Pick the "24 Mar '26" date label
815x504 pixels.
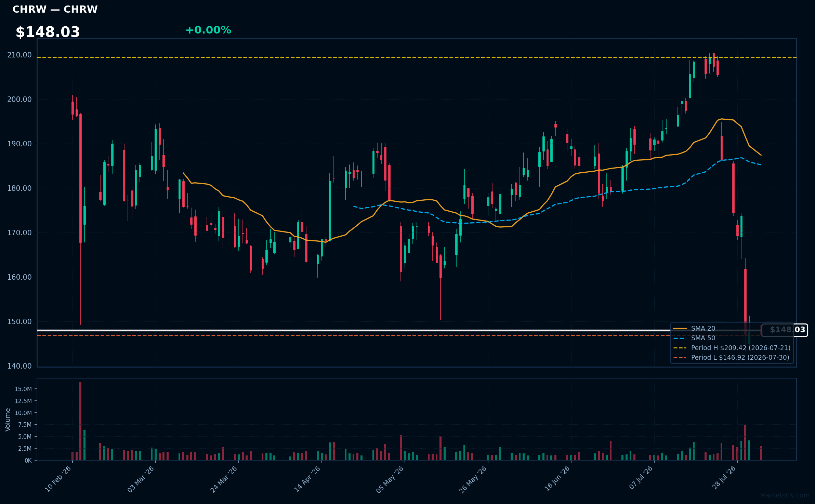pos(224,479)
